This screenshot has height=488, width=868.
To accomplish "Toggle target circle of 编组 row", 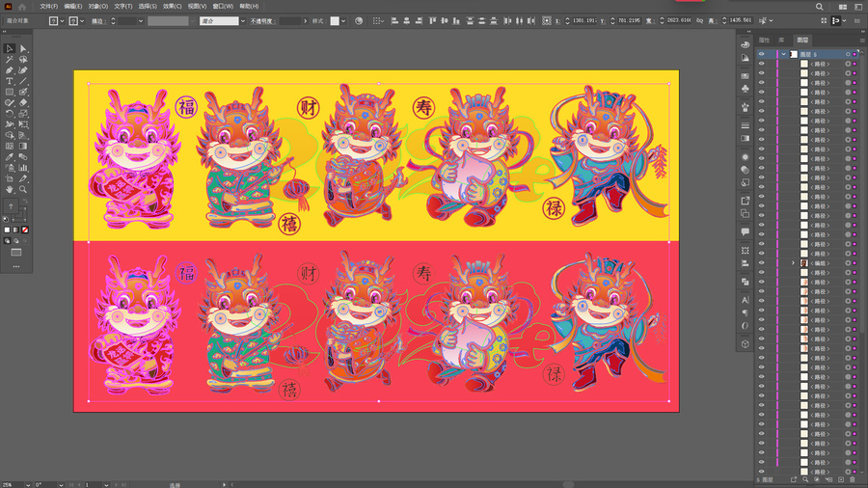I will (x=848, y=263).
